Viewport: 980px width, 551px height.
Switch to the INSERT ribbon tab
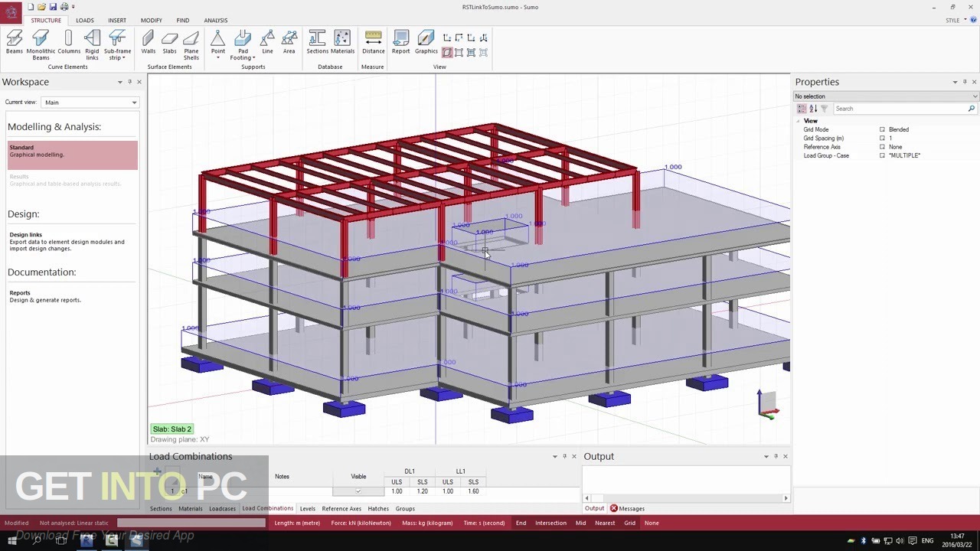[x=117, y=21]
